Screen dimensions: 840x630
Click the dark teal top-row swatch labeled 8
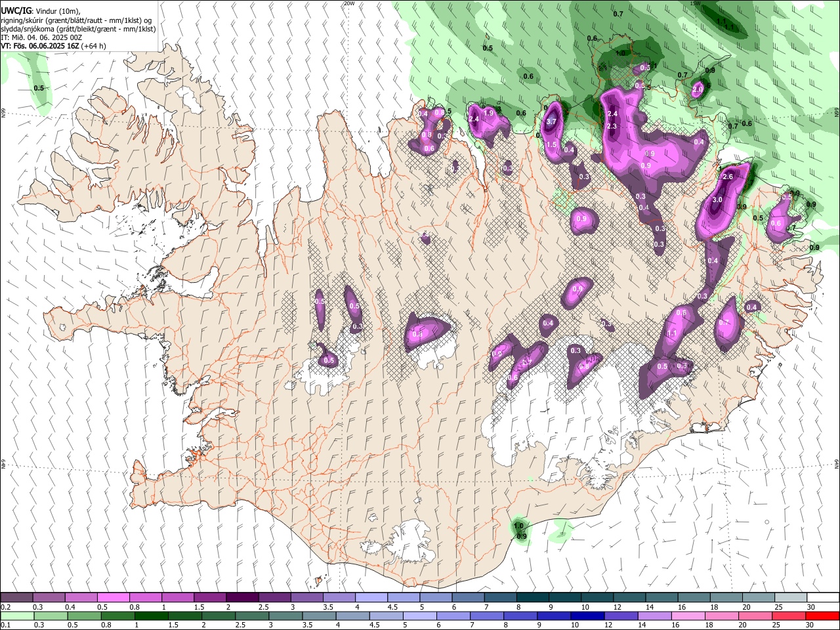pos(533,598)
